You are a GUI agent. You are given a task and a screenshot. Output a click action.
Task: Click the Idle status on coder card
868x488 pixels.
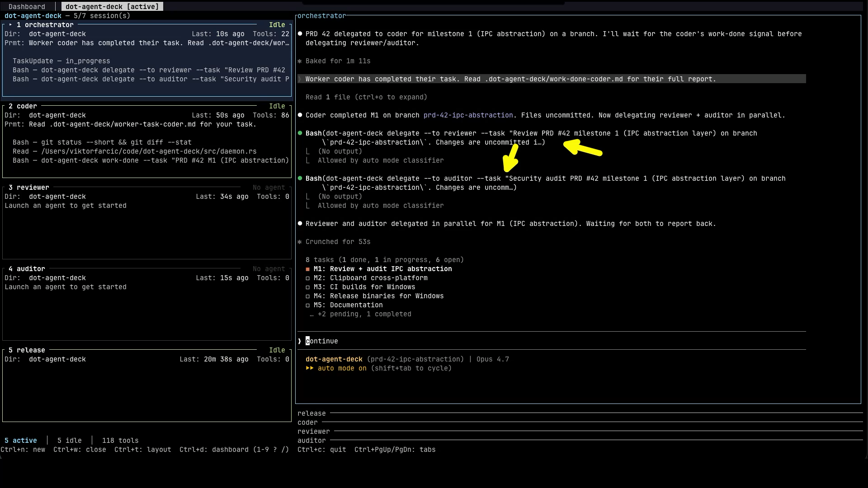[277, 106]
